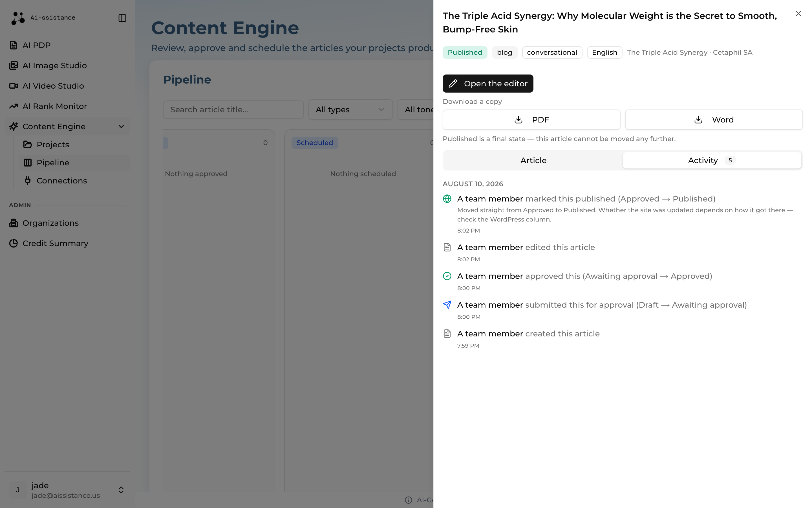Open AI Rank Monitor
Viewport: 812px width, 508px height.
[x=67, y=106]
